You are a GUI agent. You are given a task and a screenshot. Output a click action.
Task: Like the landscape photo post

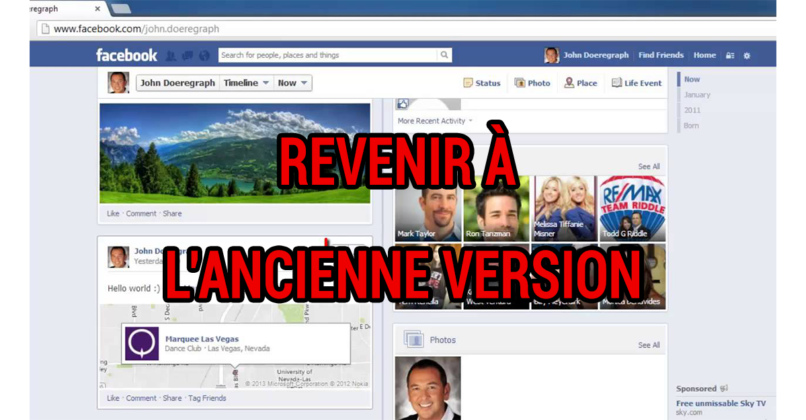(x=113, y=213)
